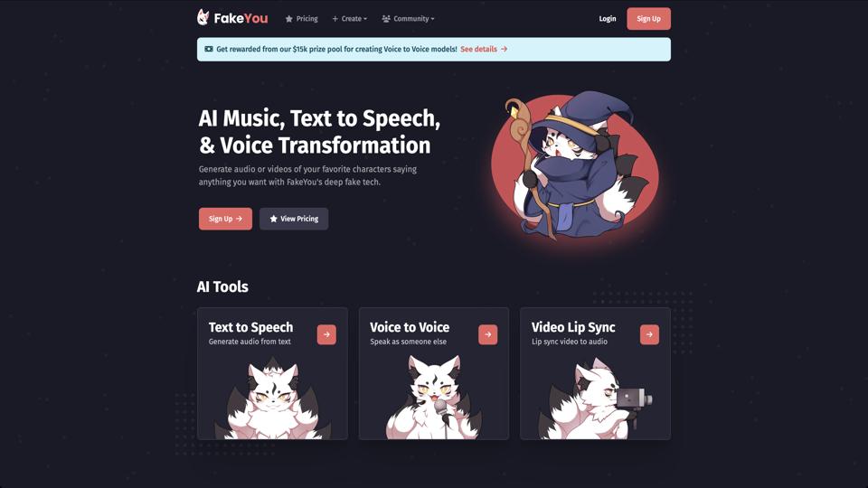Click the people icon beside Community
The image size is (868, 488).
point(386,19)
